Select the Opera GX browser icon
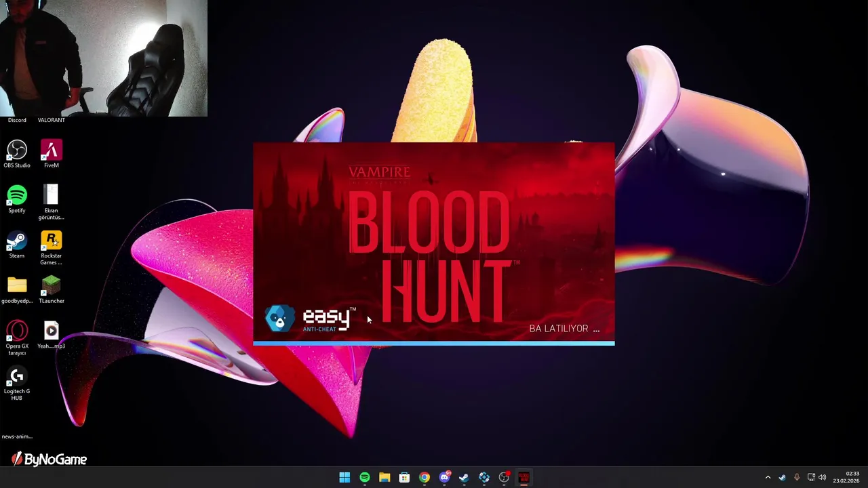Screen dimensions: 868x488 click(17, 338)
